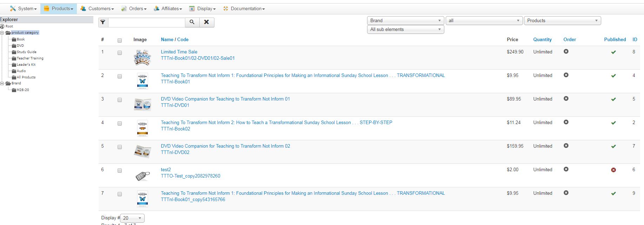Open the Brand filter dropdown

coord(405,21)
